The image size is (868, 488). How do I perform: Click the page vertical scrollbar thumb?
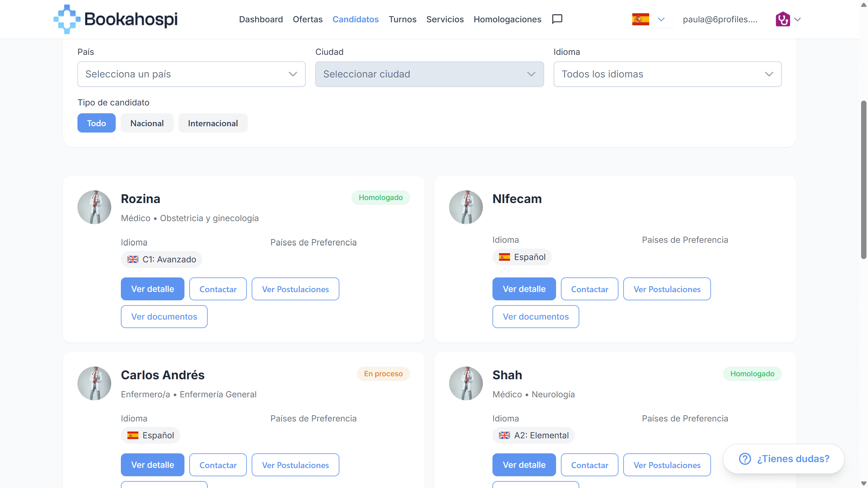[863, 180]
